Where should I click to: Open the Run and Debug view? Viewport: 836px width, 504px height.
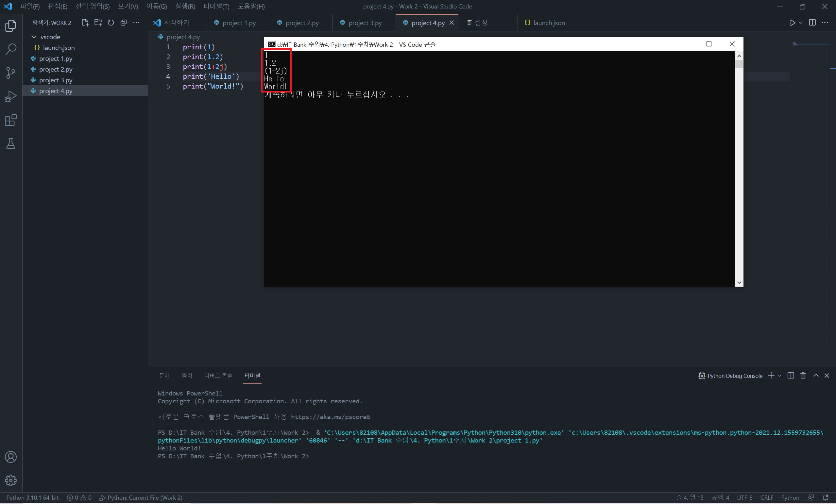(x=11, y=96)
